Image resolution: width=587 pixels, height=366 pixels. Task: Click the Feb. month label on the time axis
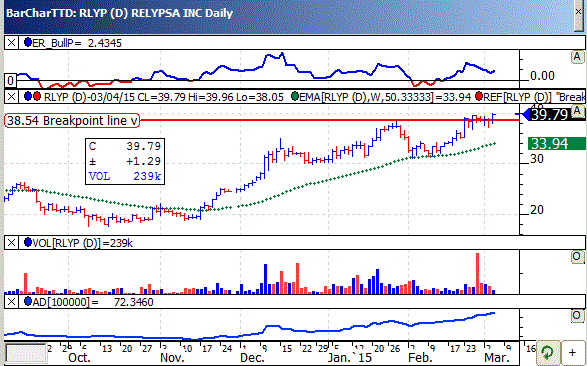tap(420, 358)
